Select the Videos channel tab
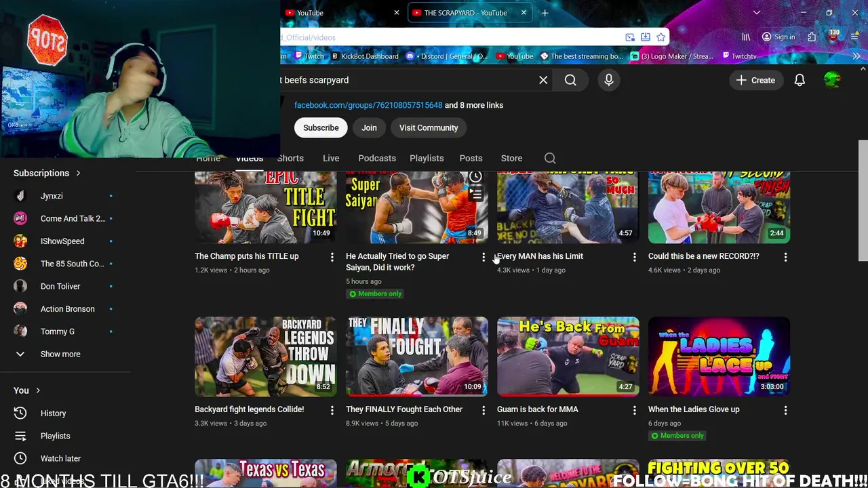Viewport: 868px width, 488px height. coord(250,158)
